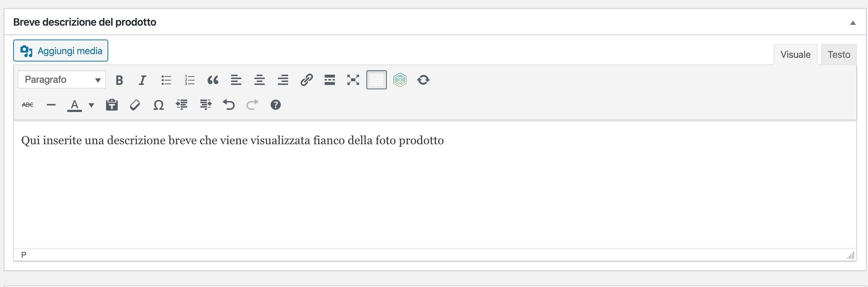
Task: Open the special character Omega picker
Action: (x=158, y=105)
